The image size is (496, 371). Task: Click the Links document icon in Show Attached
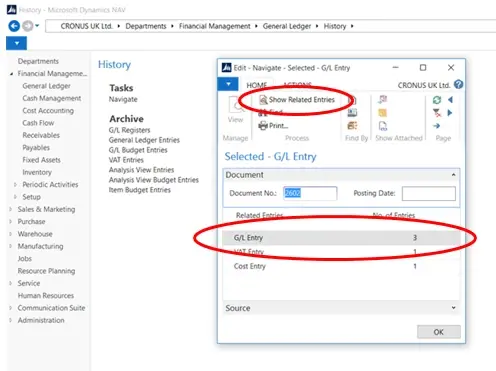point(383,126)
